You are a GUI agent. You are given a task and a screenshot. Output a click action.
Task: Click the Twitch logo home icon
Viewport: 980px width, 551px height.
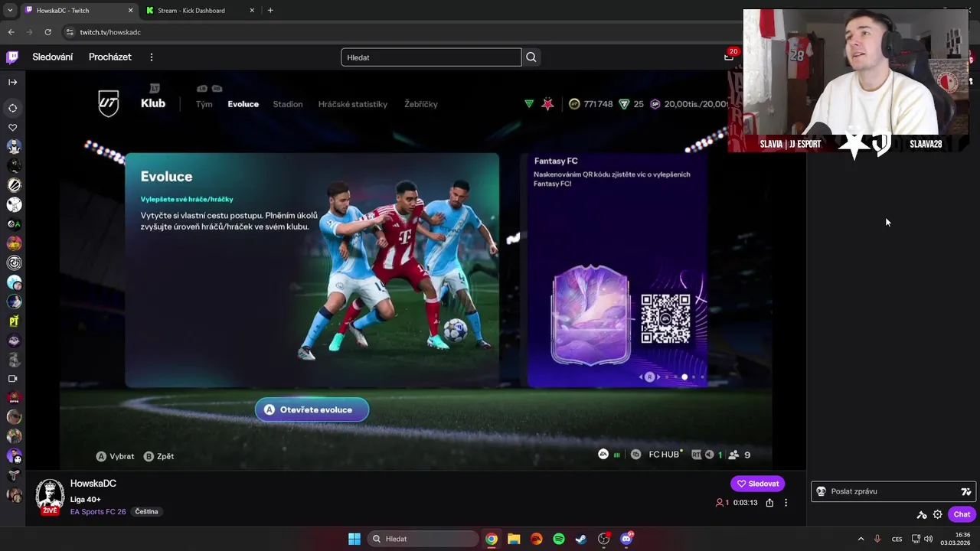pos(12,57)
